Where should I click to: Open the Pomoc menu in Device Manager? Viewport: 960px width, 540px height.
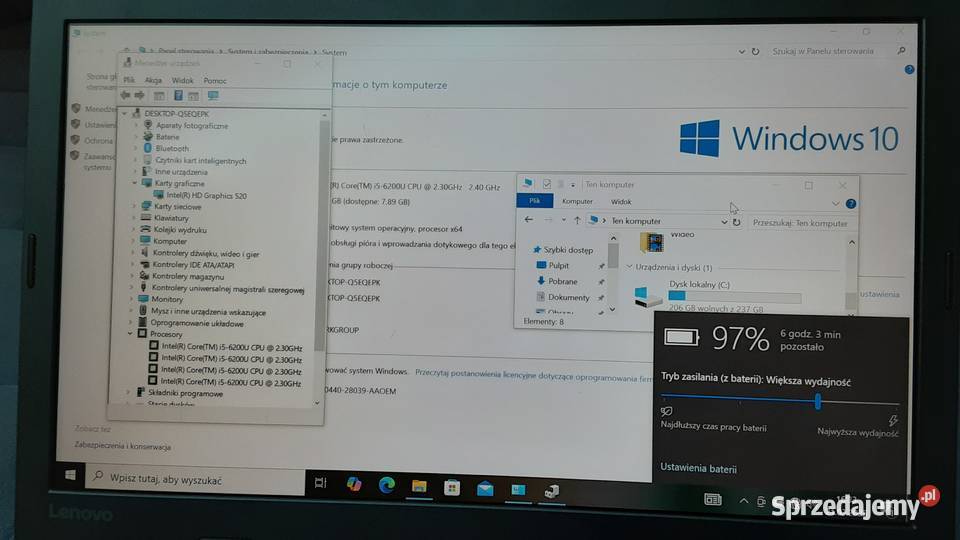215,81
